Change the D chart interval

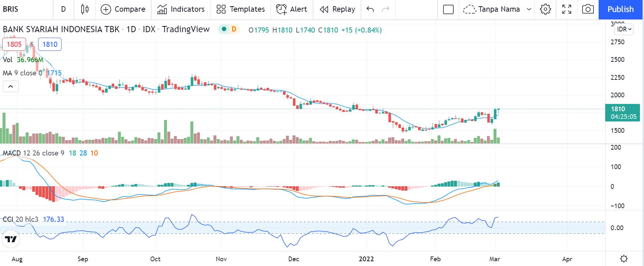63,9
